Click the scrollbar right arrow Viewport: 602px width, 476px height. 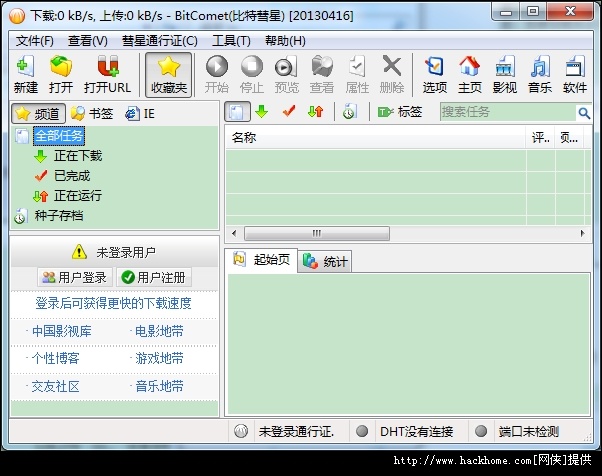[x=582, y=233]
